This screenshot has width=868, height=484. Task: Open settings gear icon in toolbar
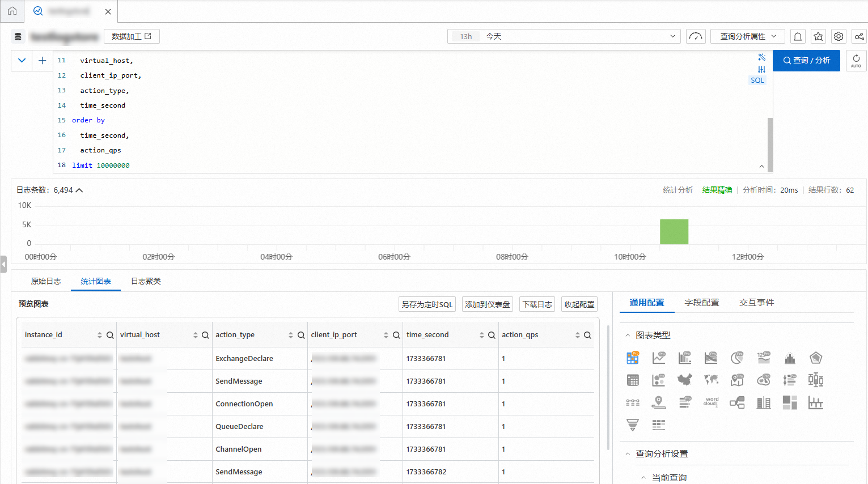point(839,36)
